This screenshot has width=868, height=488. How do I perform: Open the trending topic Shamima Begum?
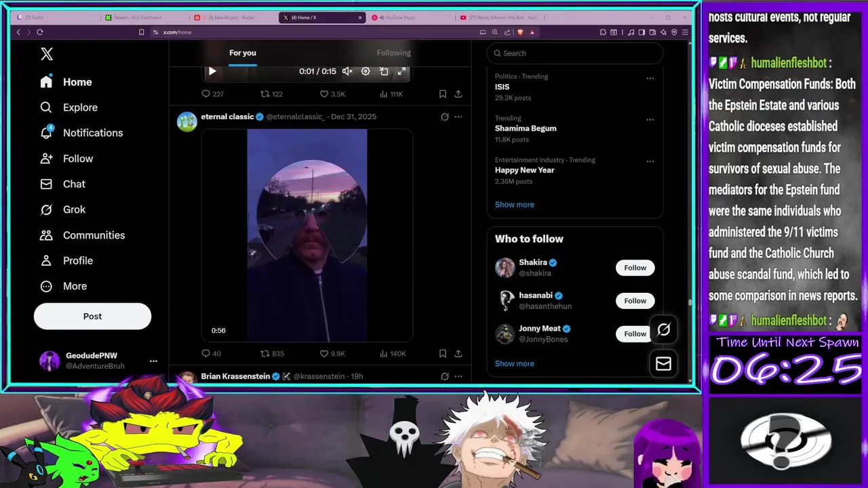[526, 128]
